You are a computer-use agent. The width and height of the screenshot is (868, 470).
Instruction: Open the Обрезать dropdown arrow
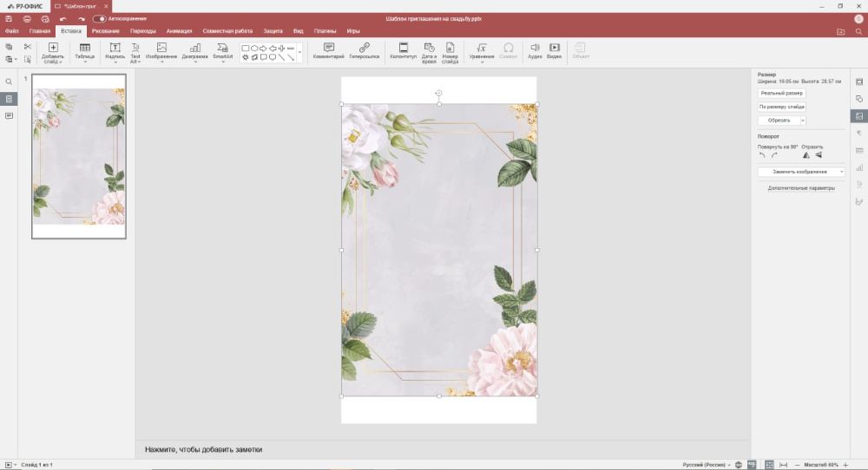pyautogui.click(x=803, y=120)
